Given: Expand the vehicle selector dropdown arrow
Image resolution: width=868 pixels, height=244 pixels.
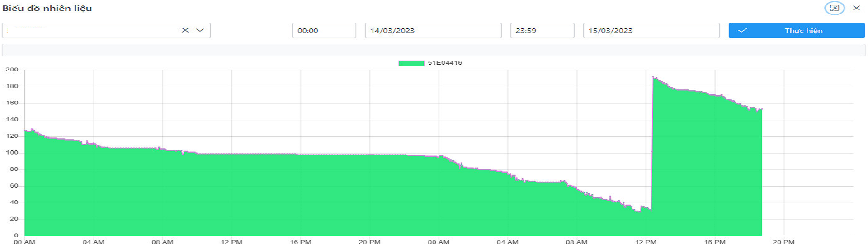Looking at the screenshot, I should [200, 30].
